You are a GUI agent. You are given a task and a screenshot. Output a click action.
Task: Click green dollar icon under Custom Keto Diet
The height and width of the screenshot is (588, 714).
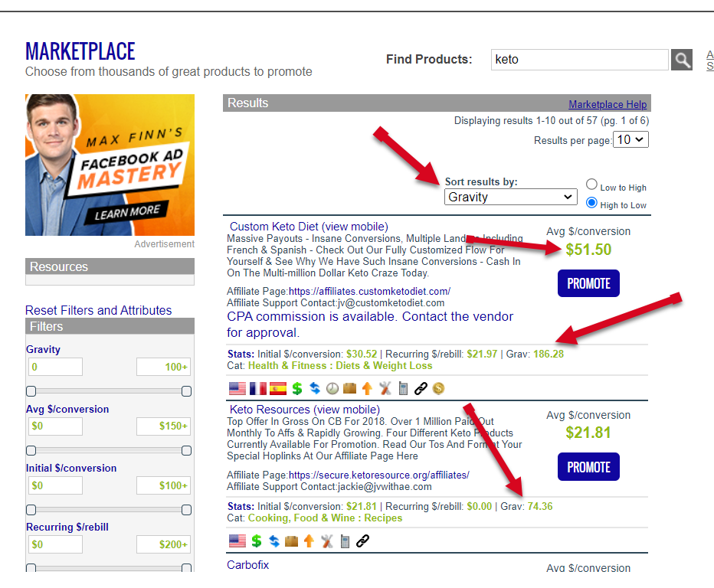point(297,388)
